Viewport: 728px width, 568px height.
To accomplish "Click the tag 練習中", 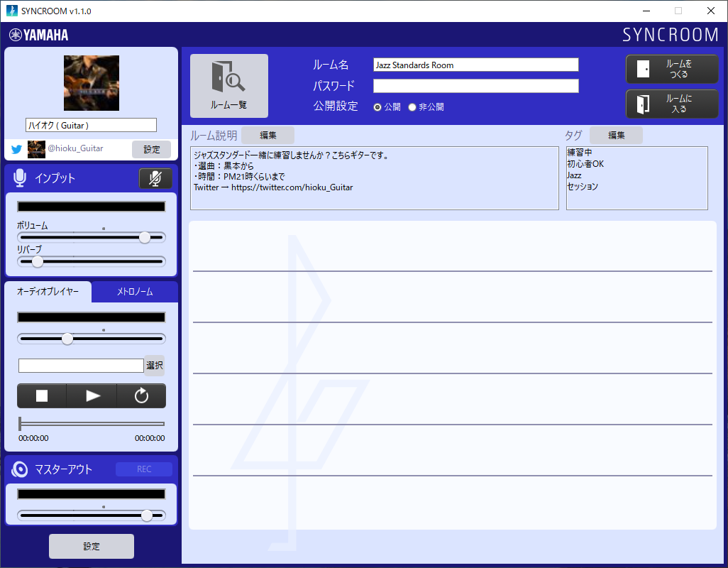I will (x=580, y=153).
